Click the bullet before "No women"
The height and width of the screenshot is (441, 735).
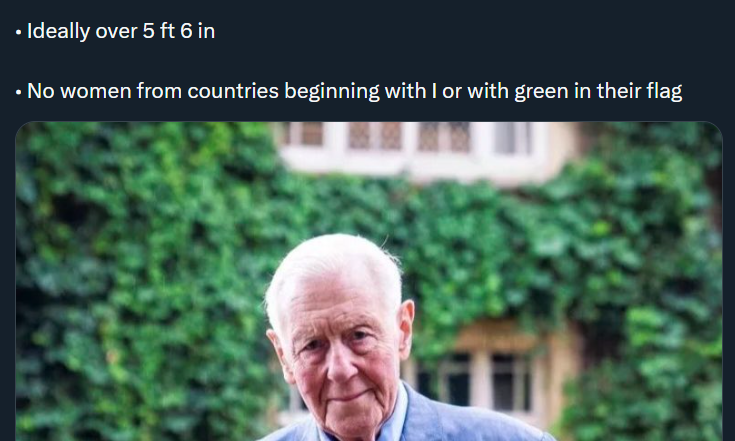click(x=18, y=92)
